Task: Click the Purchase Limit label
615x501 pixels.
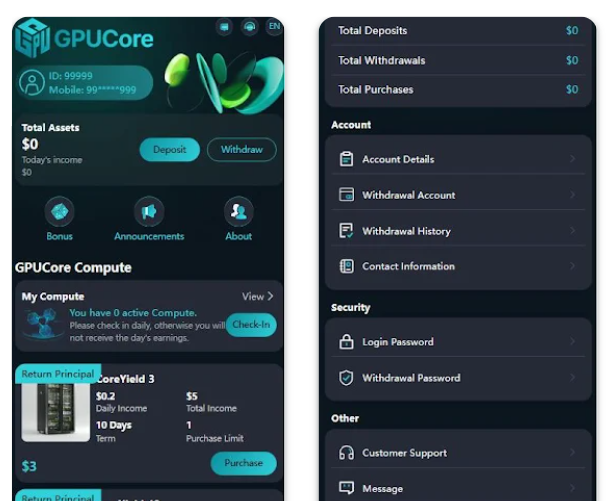Action: pyautogui.click(x=215, y=438)
